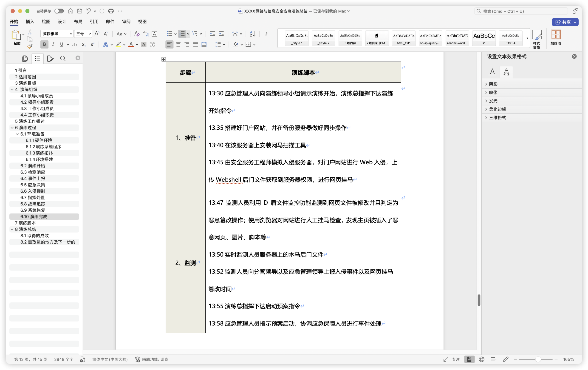The width and height of the screenshot is (588, 370).
Task: Collapse the 6 演练过程 heading
Action: tap(12, 128)
